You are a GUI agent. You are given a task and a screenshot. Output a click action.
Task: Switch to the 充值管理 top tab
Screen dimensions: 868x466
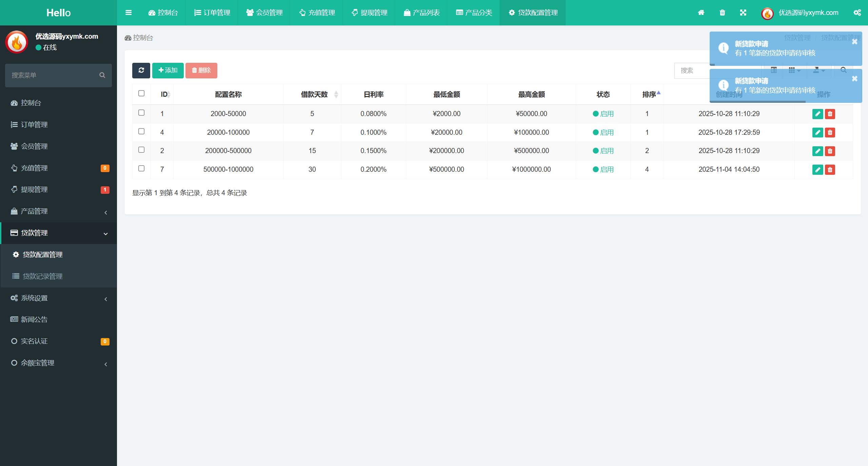317,13
